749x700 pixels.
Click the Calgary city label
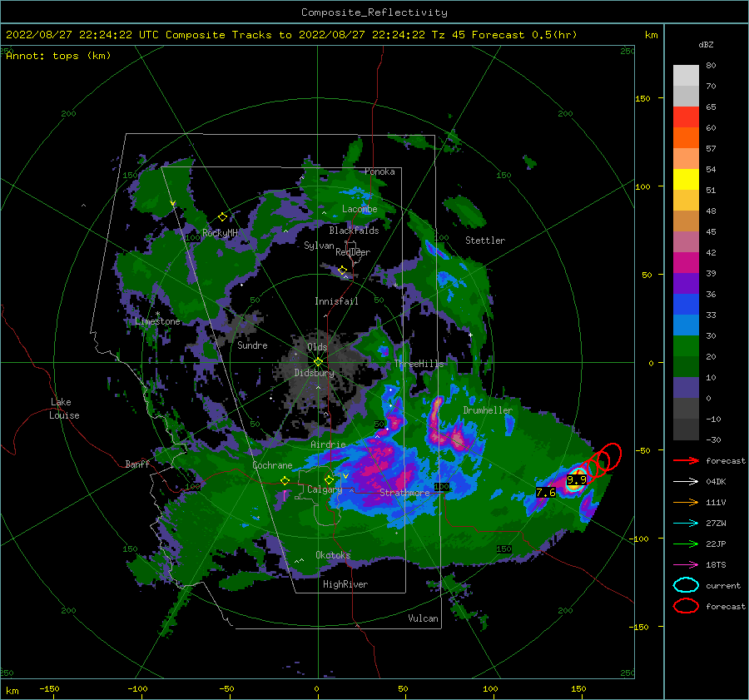click(x=325, y=489)
